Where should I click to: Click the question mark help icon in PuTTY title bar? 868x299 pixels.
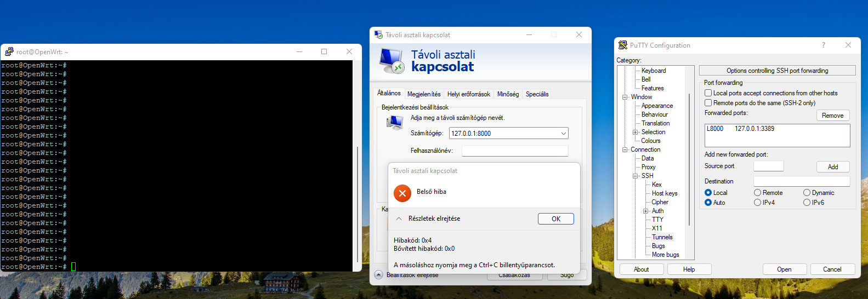coord(823,45)
